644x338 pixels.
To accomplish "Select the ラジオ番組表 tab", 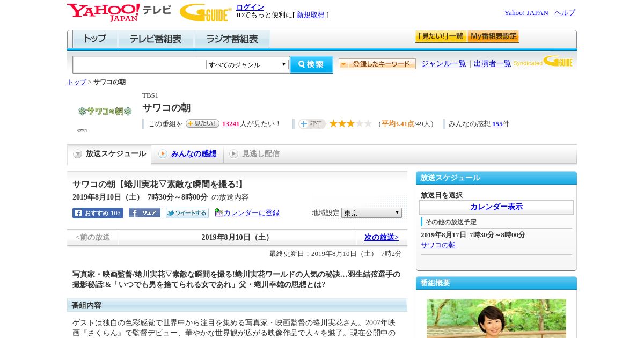I will pyautogui.click(x=232, y=39).
